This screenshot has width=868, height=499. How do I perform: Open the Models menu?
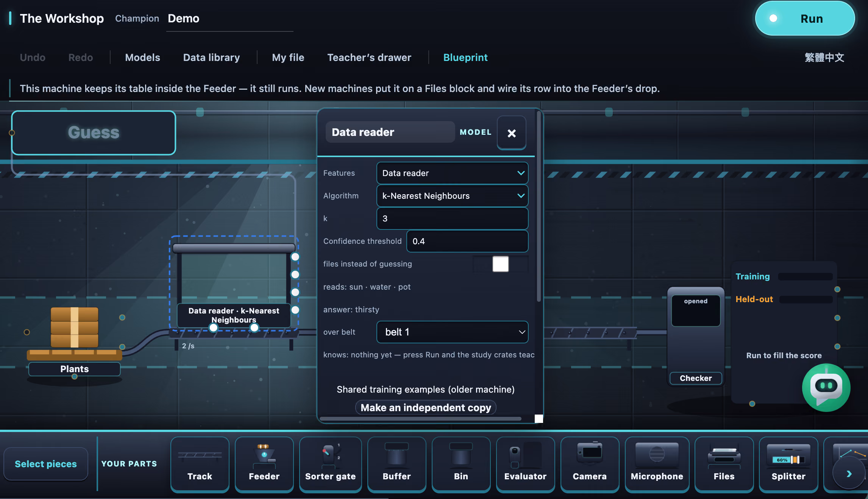coord(142,58)
